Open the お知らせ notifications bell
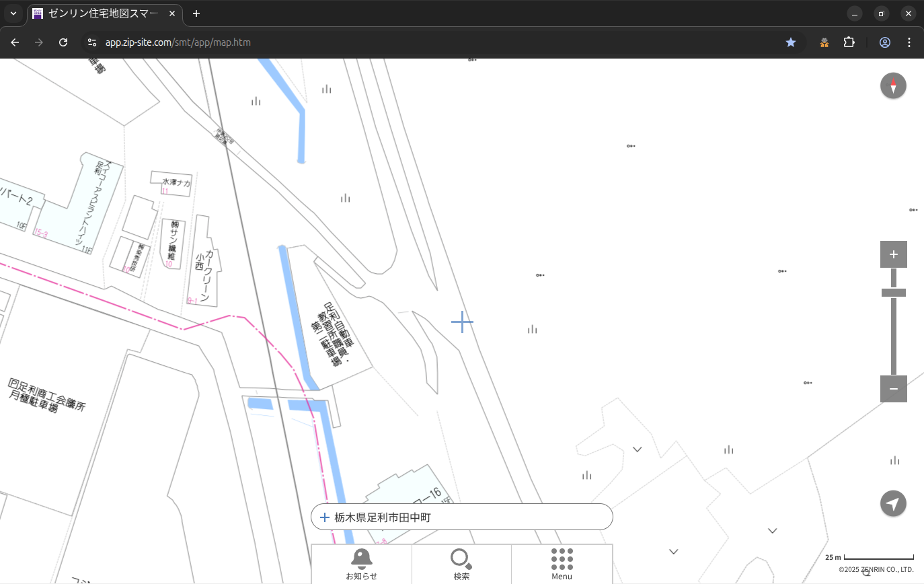Image resolution: width=924 pixels, height=584 pixels. 361,564
